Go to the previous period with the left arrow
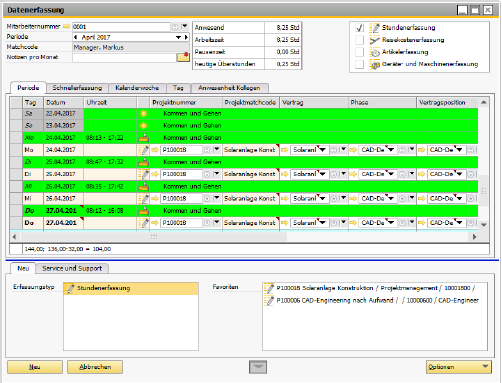This screenshot has width=502, height=383. click(75, 37)
